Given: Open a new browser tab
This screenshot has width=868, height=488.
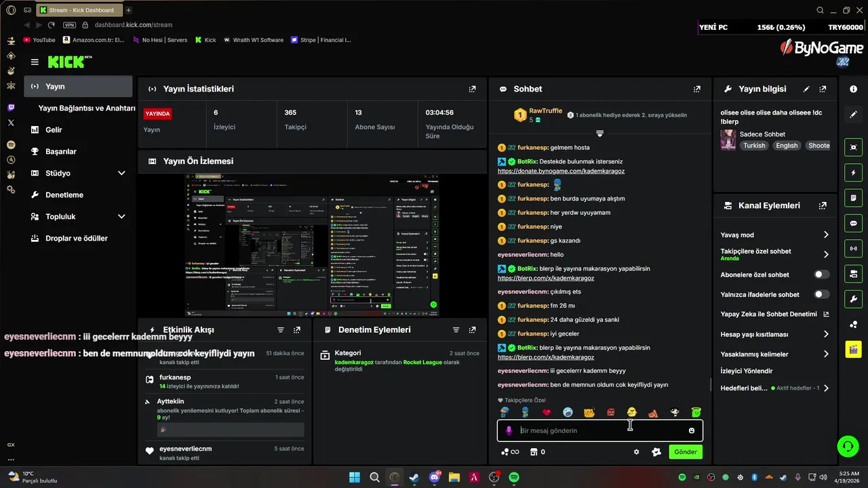Looking at the screenshot, I should 128,10.
